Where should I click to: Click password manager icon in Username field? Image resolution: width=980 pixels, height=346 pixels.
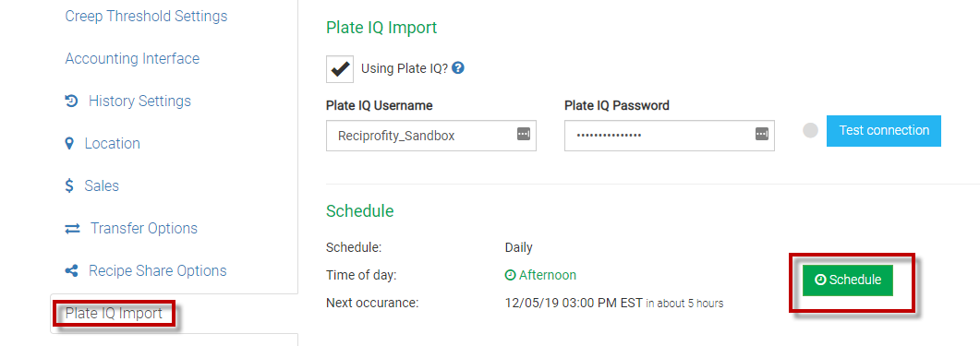(523, 134)
